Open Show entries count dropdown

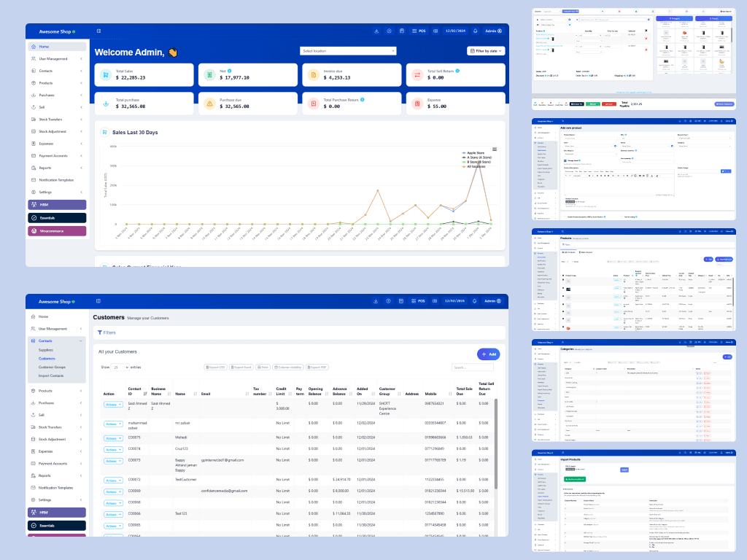pyautogui.click(x=120, y=367)
